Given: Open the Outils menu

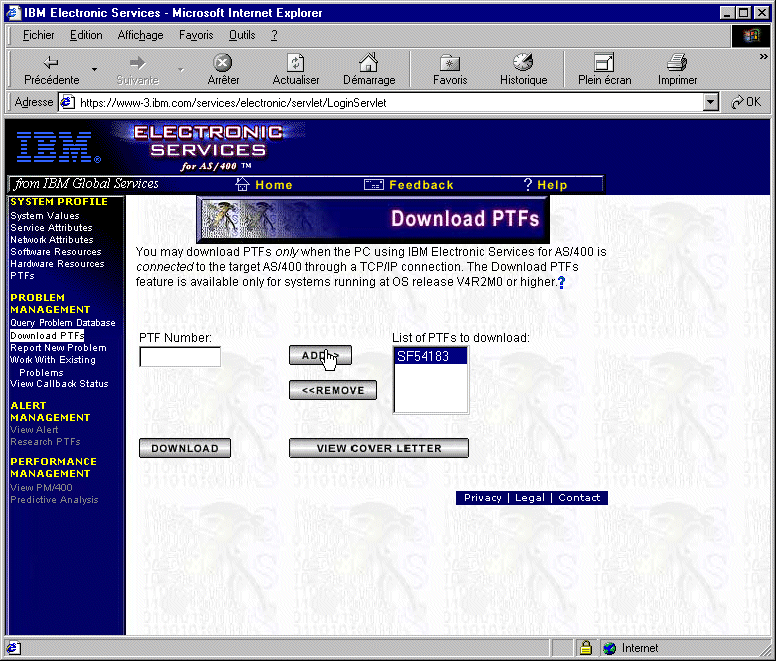Looking at the screenshot, I should (242, 35).
